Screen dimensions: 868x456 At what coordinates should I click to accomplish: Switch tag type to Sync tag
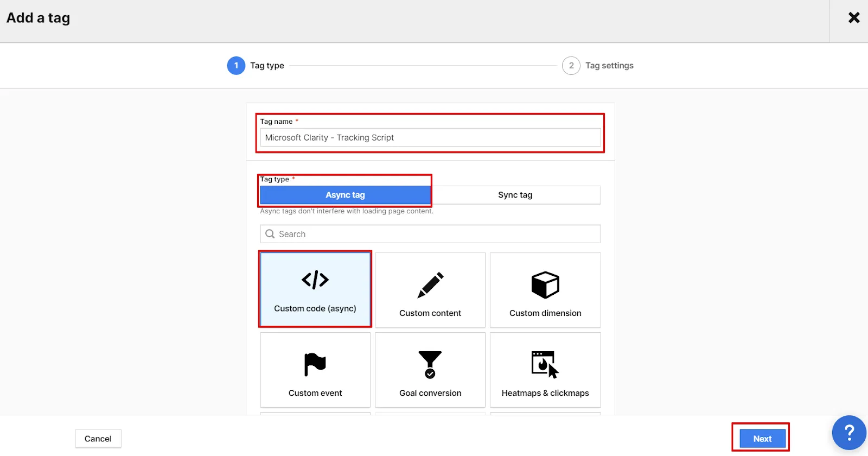click(515, 195)
